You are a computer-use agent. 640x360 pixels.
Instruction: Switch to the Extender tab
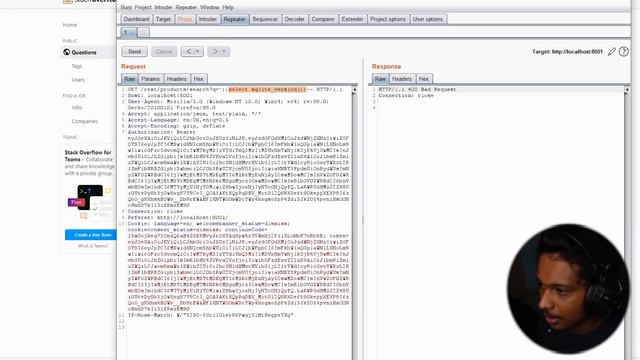coord(352,19)
